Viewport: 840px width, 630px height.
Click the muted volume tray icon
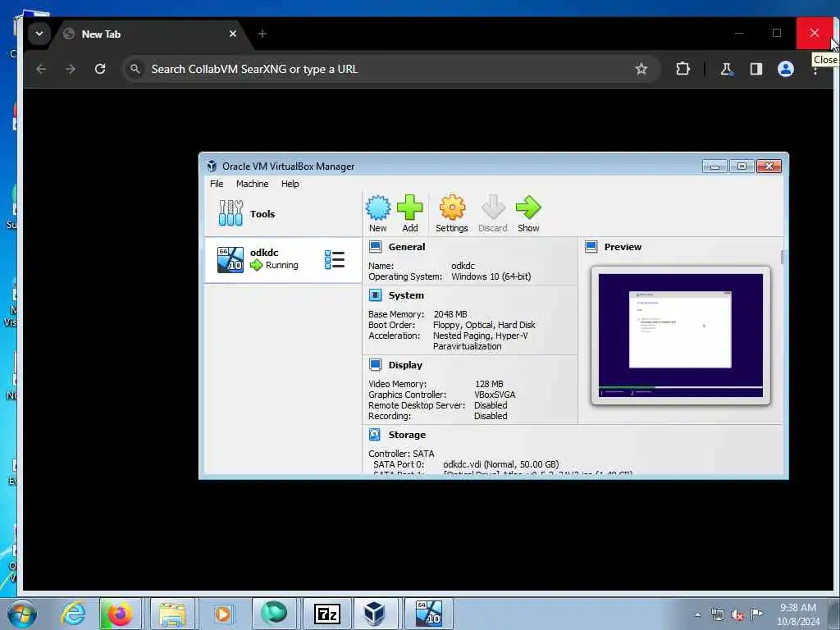(737, 615)
